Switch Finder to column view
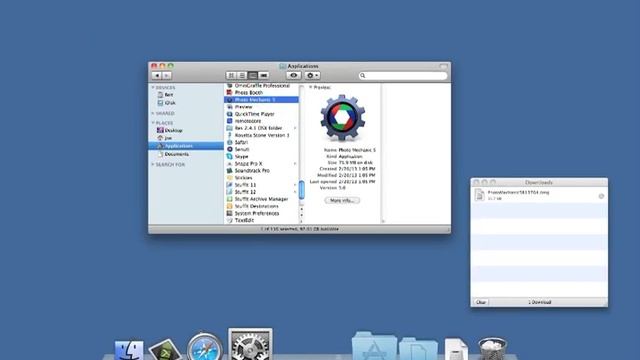Viewport: 640px width, 360px height. (253, 76)
